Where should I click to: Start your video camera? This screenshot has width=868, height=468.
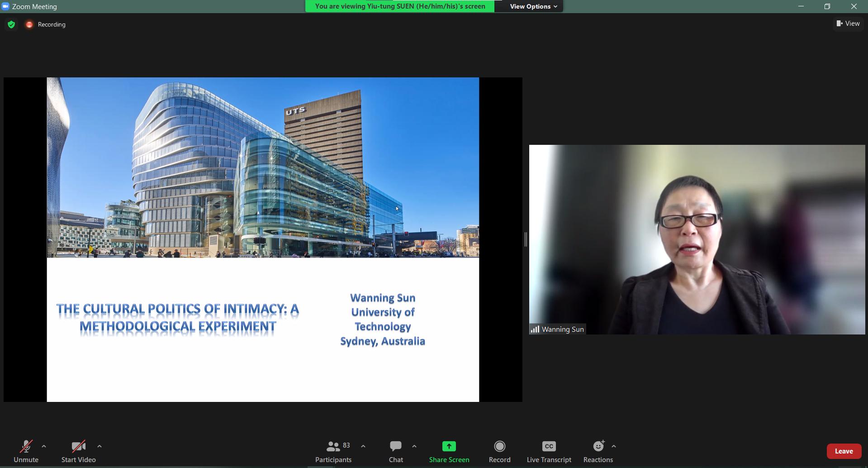click(x=79, y=451)
